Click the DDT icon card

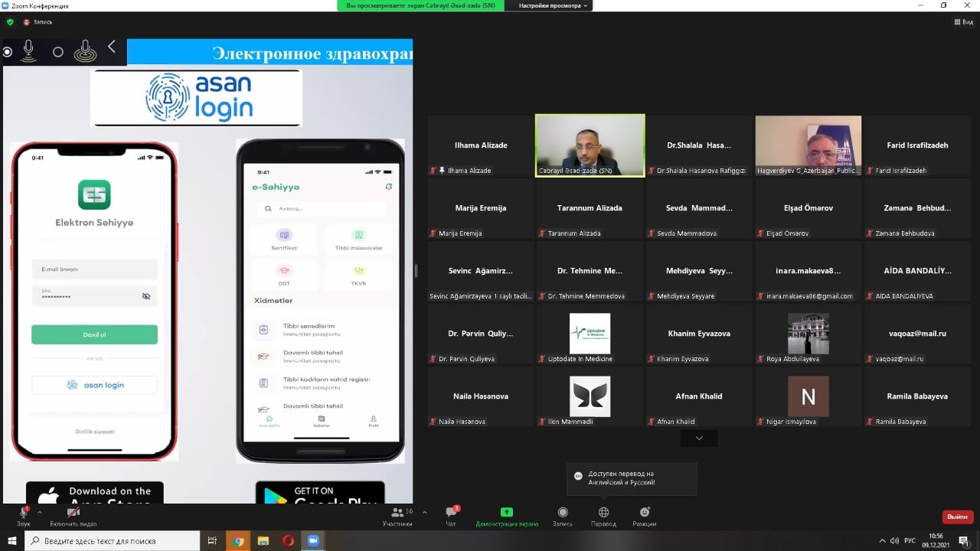(284, 275)
